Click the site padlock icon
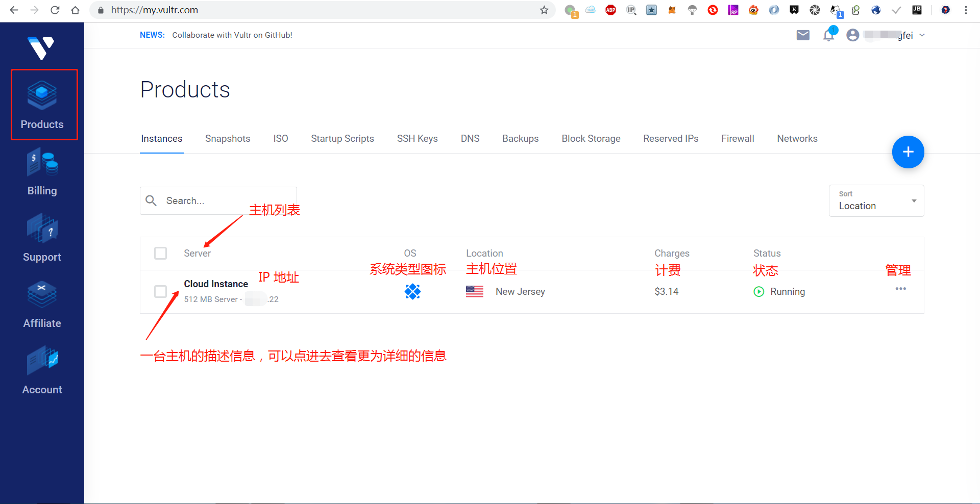The height and width of the screenshot is (504, 980). tap(101, 10)
